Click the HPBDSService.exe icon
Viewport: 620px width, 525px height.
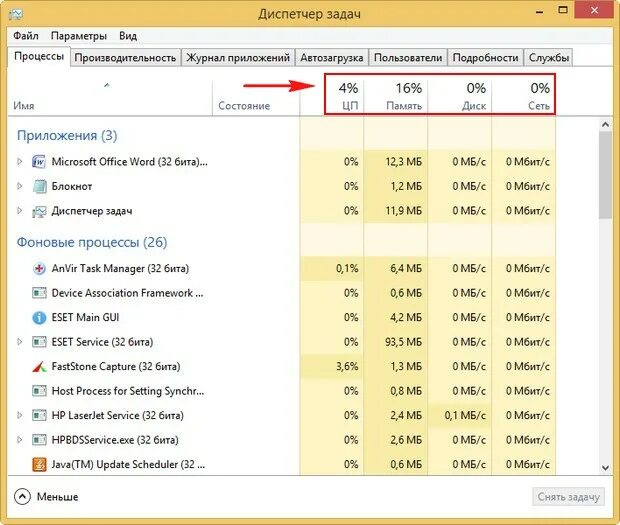pyautogui.click(x=39, y=440)
